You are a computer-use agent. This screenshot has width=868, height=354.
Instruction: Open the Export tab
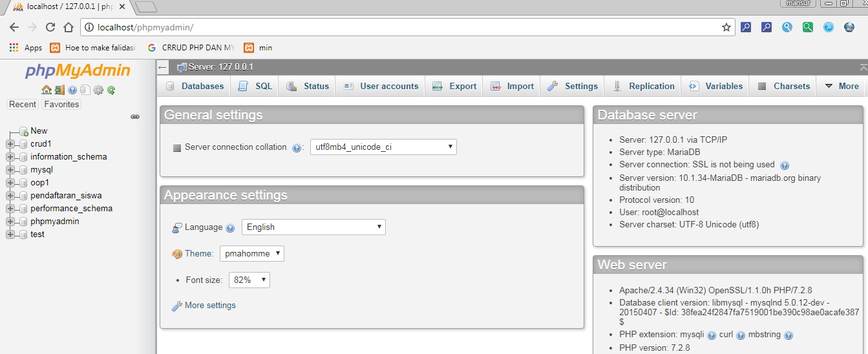click(454, 86)
